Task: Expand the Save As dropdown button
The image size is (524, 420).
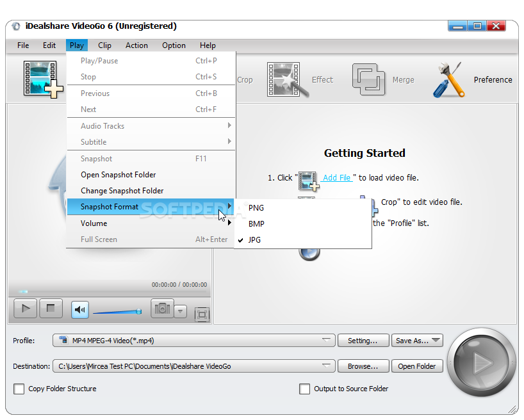Action: coord(418,341)
